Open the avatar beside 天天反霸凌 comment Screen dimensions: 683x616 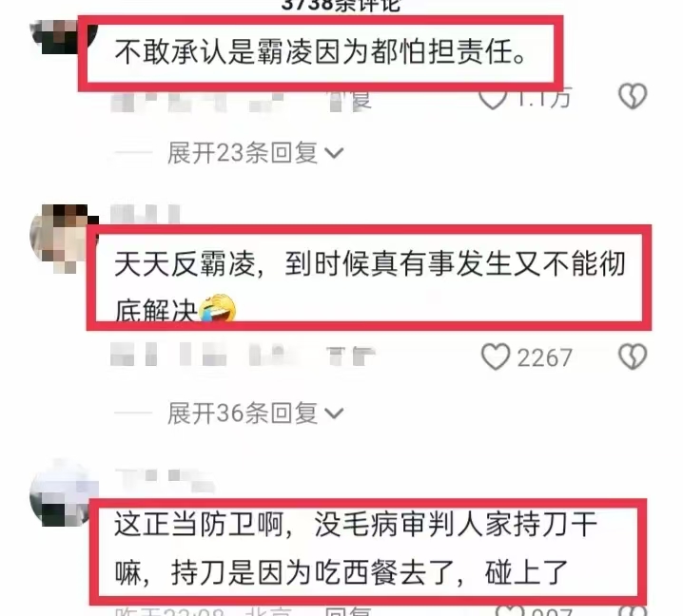[x=64, y=239]
